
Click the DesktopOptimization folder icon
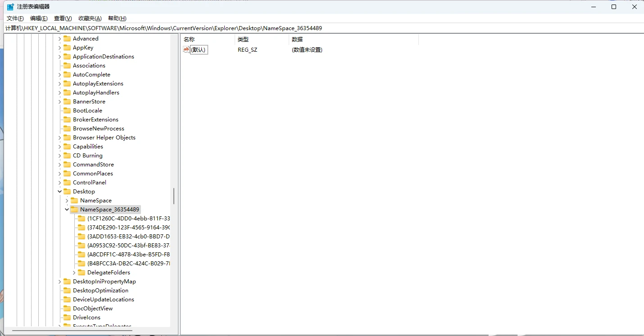click(x=67, y=291)
